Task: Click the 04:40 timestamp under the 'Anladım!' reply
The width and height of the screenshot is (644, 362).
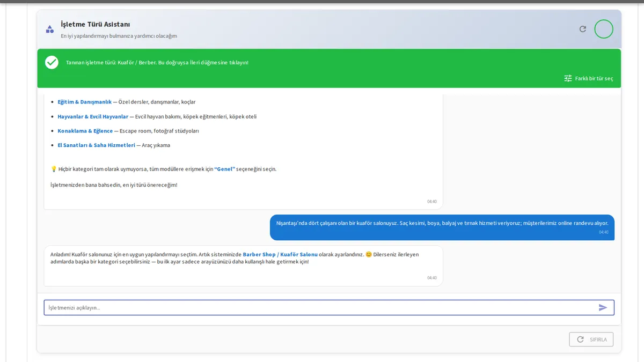Action: tap(432, 278)
